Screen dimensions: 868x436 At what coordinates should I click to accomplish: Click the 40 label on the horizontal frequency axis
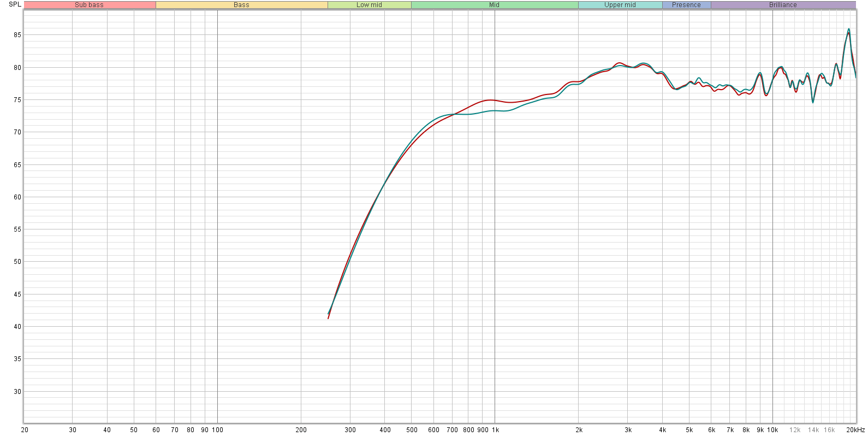click(x=107, y=430)
